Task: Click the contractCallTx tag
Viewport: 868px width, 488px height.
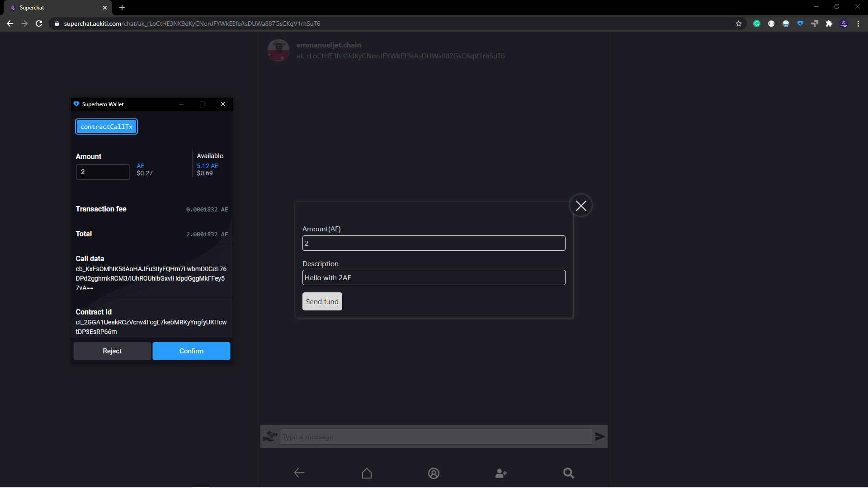Action: tap(106, 127)
